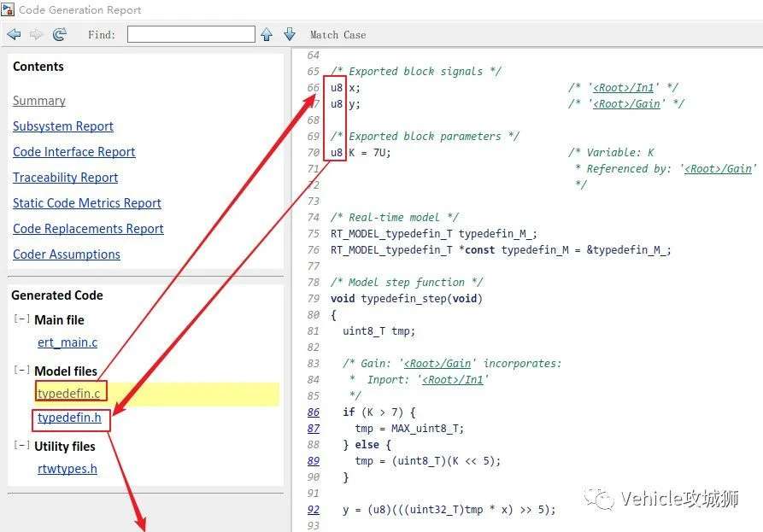Open the Summary link
The height and width of the screenshot is (532, 763).
pyautogui.click(x=39, y=101)
